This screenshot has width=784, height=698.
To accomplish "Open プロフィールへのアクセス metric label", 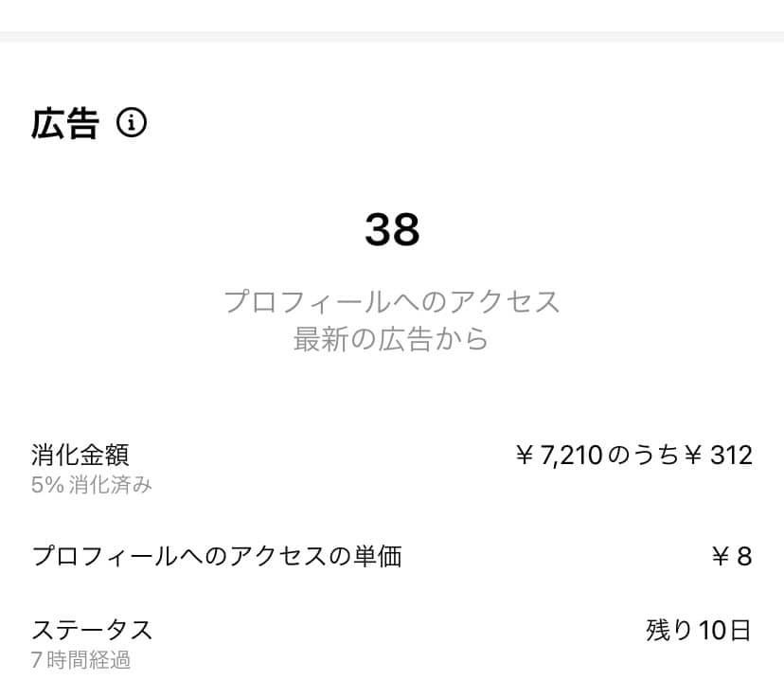I will 391,301.
